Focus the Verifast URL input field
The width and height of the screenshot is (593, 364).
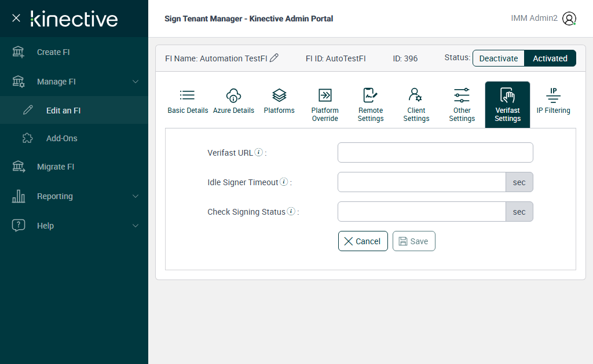[435, 152]
